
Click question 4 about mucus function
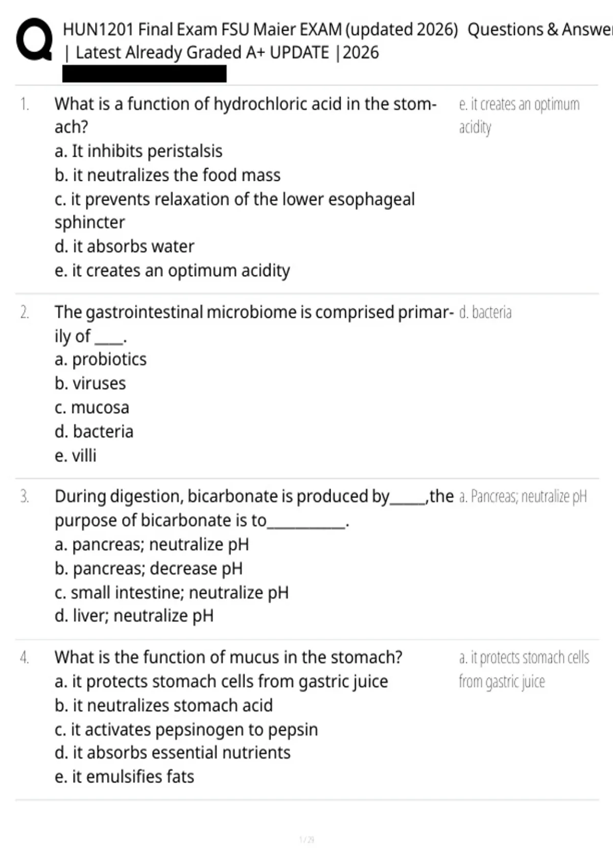pyautogui.click(x=228, y=657)
